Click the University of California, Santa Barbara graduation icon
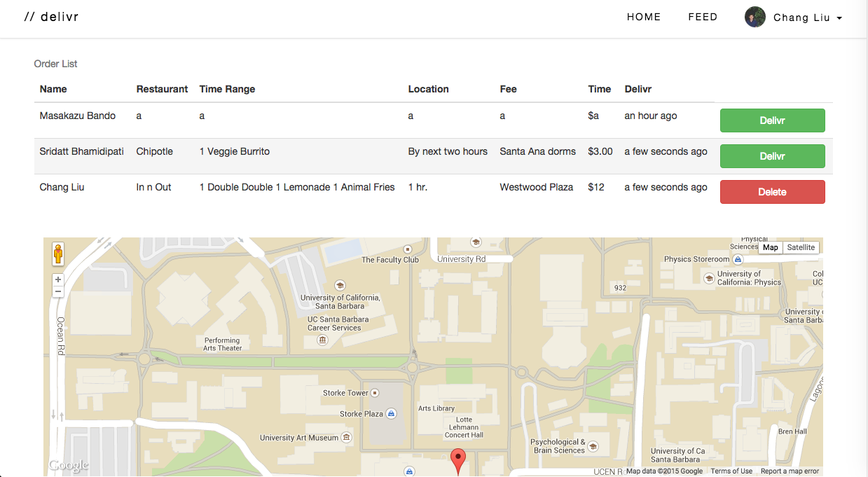868x477 pixels. tap(340, 285)
